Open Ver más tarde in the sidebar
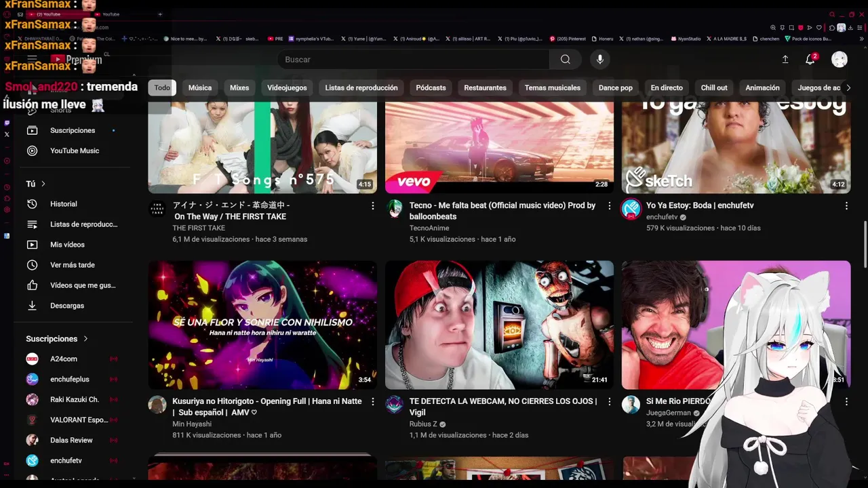Screen dimensions: 868x488 tap(73, 265)
